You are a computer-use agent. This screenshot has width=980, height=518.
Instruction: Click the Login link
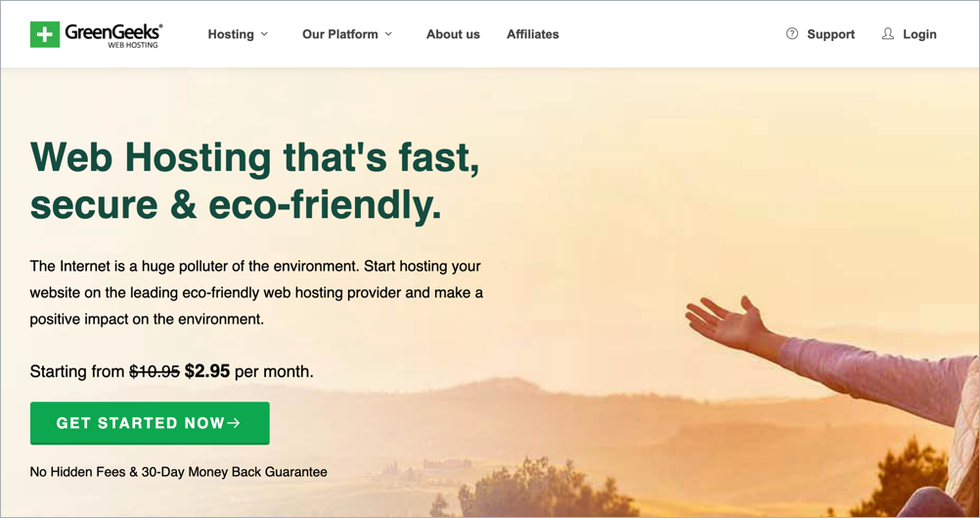tap(919, 34)
